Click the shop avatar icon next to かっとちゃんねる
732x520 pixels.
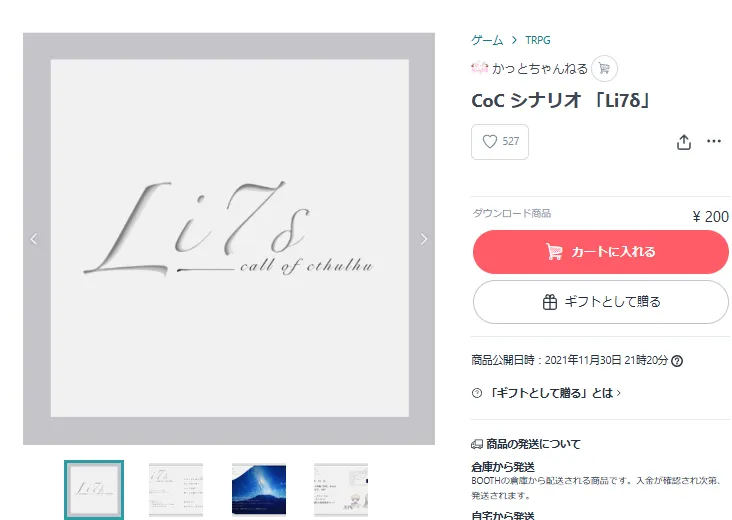pyautogui.click(x=479, y=68)
